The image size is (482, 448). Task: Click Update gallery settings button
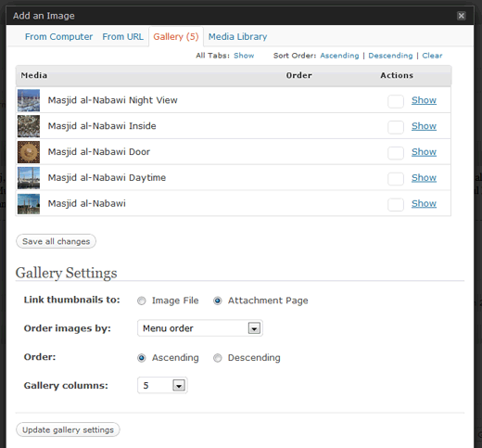(68, 429)
